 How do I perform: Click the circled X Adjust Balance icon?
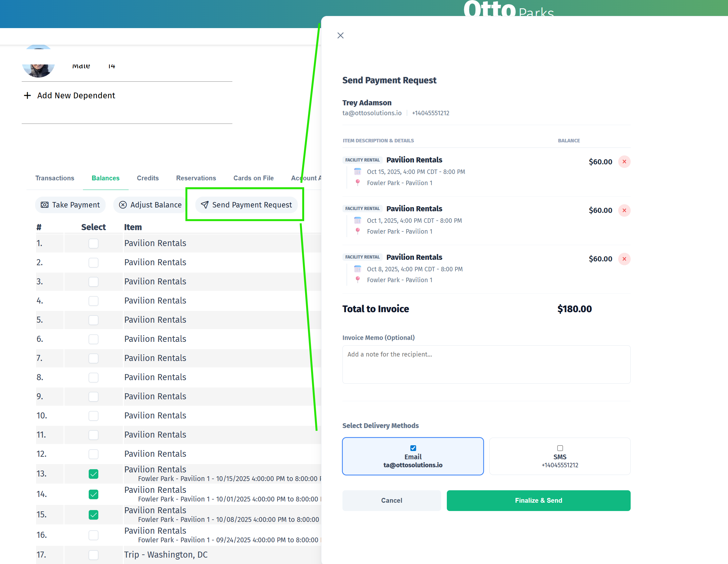123,205
